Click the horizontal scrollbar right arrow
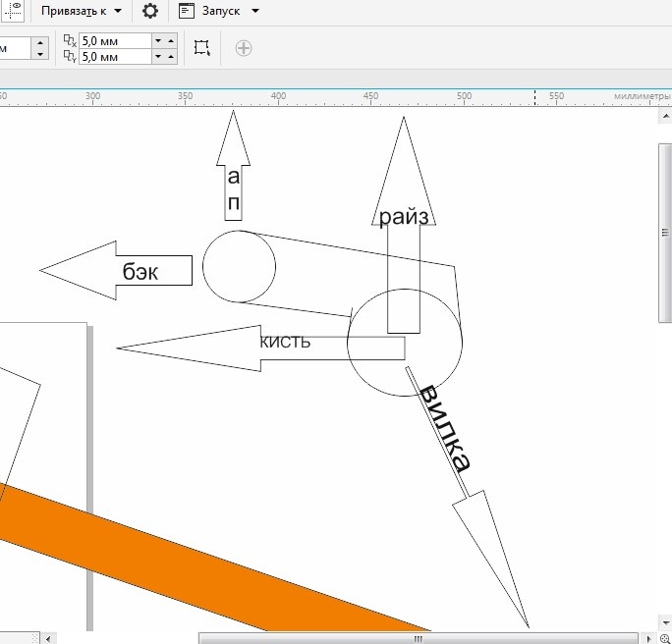The image size is (672, 644). click(649, 639)
